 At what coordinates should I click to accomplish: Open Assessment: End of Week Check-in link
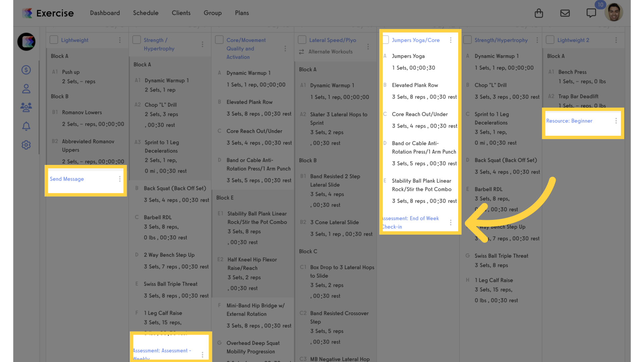pos(411,223)
